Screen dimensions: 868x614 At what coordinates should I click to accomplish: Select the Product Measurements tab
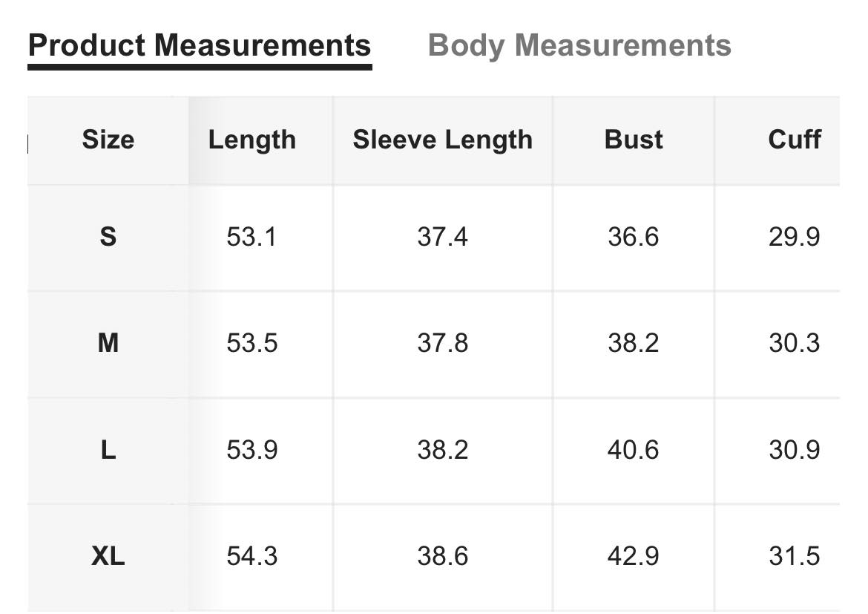click(200, 45)
